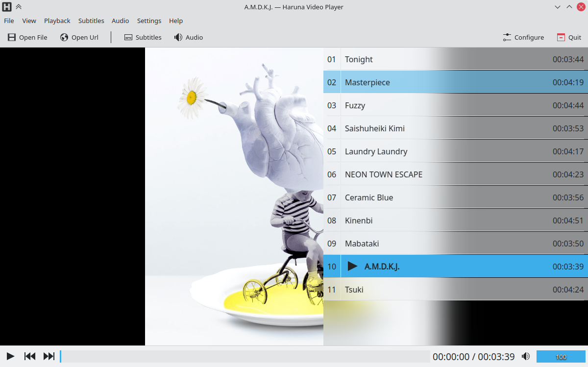
Task: Open the View menu
Action: pos(29,21)
